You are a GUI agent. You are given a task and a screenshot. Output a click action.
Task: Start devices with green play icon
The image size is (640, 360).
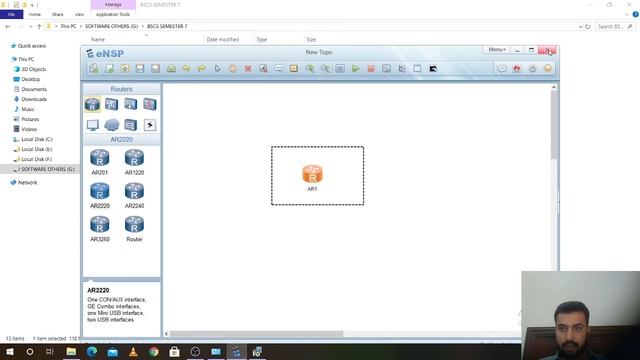356,69
